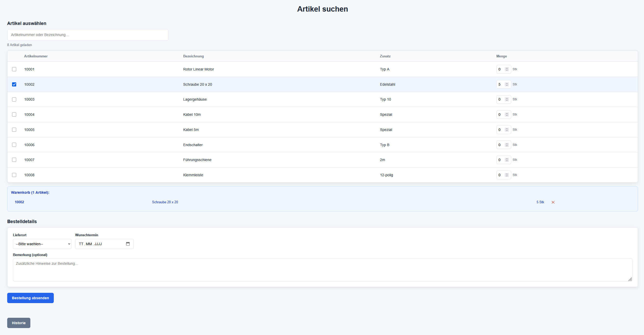The height and width of the screenshot is (335, 644).
Task: Click the Menge column header
Action: point(501,56)
